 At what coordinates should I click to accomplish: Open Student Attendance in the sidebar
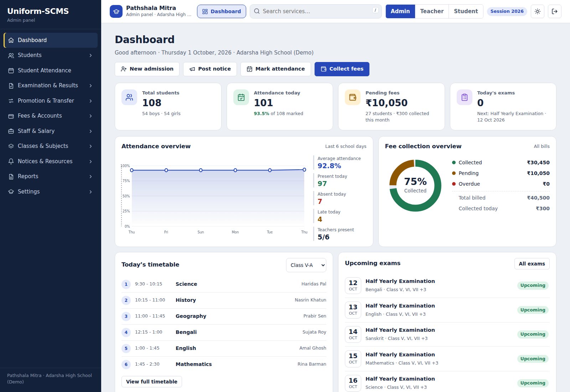coord(51,71)
